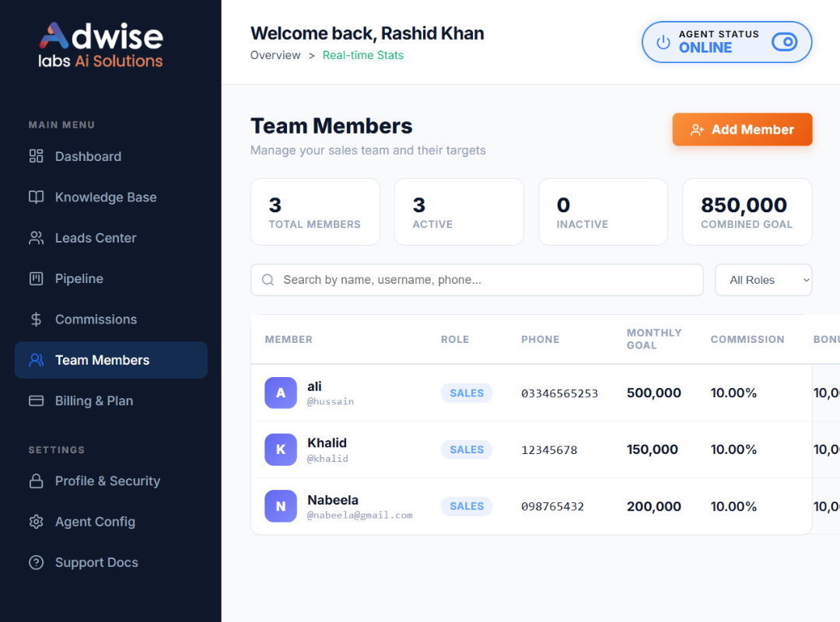Click the Inactive members stat card
This screenshot has height=622, width=840.
point(604,212)
